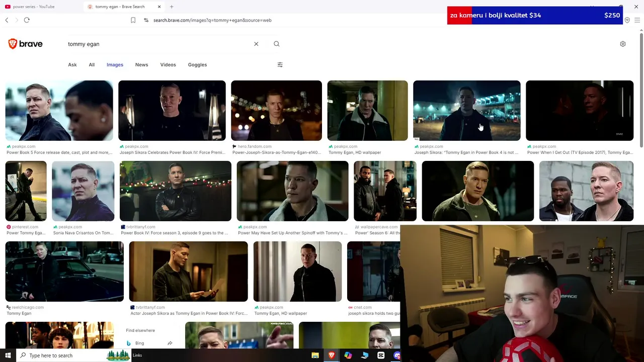
Task: Open the wallpapercave.com Power Season 6 image
Action: [x=385, y=191]
